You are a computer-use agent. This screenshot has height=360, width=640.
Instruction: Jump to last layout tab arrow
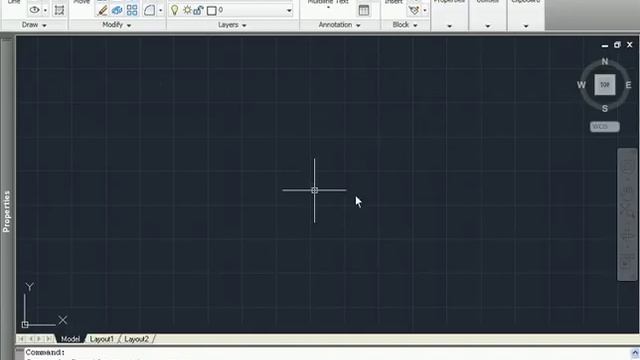click(49, 339)
